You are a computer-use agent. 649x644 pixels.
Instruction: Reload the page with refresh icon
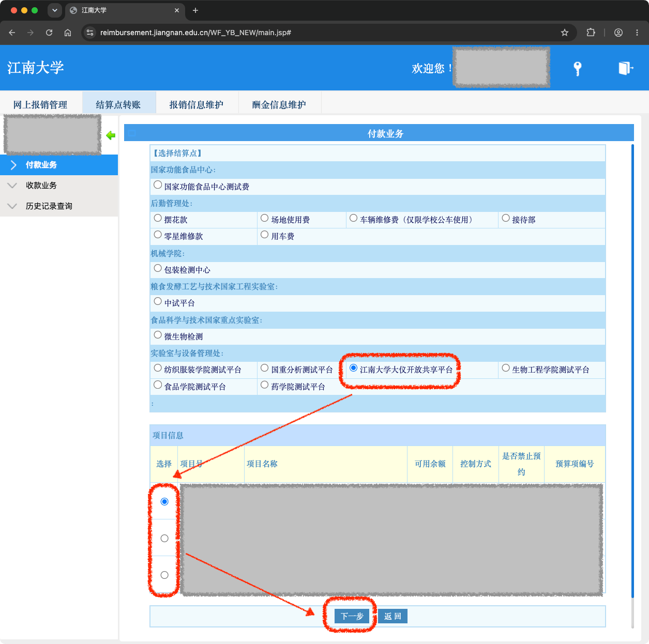[x=49, y=33]
